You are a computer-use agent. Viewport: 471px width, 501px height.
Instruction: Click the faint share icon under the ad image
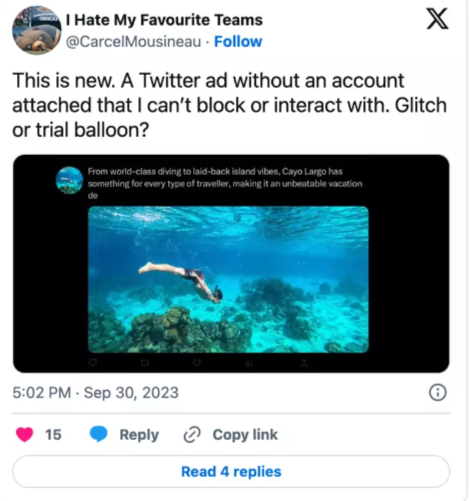tap(304, 363)
